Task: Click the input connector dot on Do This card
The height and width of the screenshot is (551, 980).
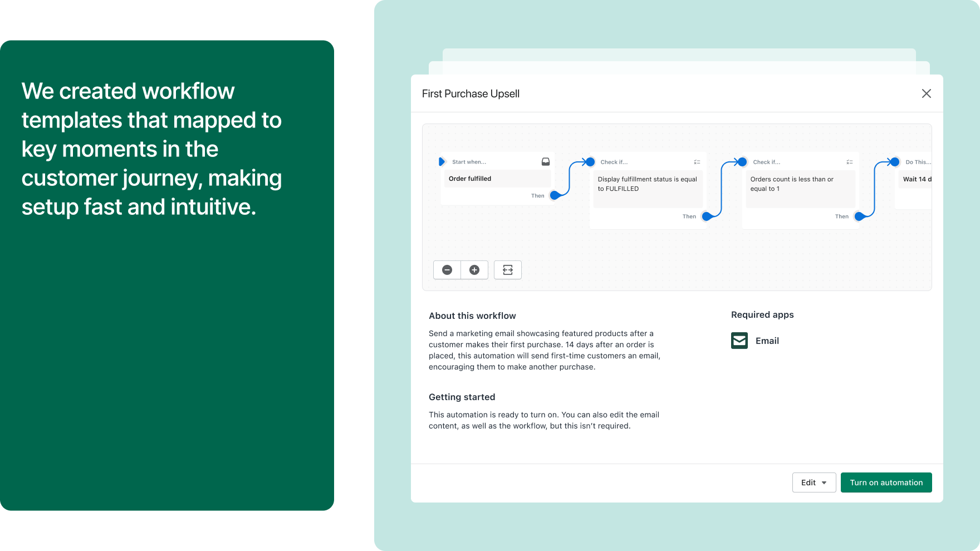Action: point(895,162)
